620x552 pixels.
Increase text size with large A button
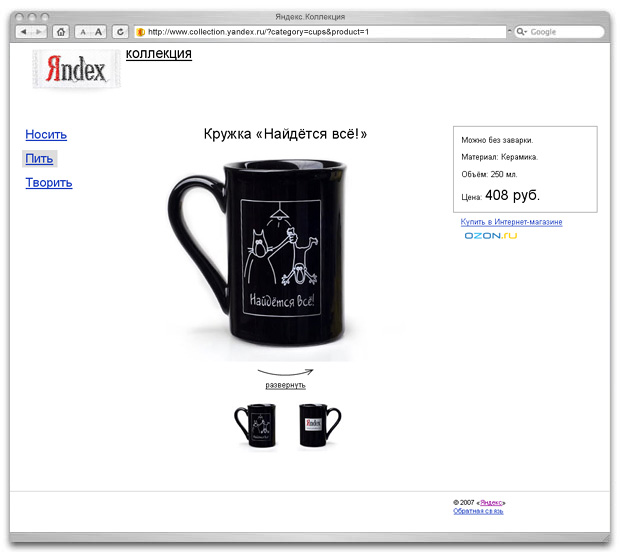tap(100, 32)
